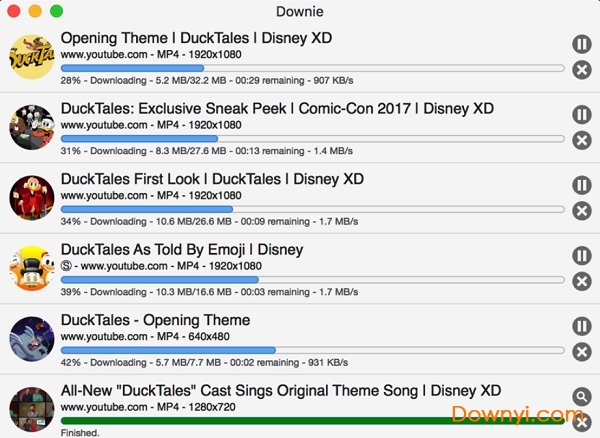Pause the DuckTales As Told By Emoji download
600x438 pixels.
pos(581,256)
